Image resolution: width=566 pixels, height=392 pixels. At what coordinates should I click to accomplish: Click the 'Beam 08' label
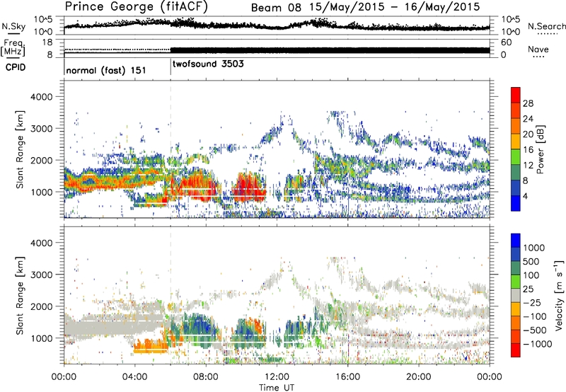tap(276, 8)
